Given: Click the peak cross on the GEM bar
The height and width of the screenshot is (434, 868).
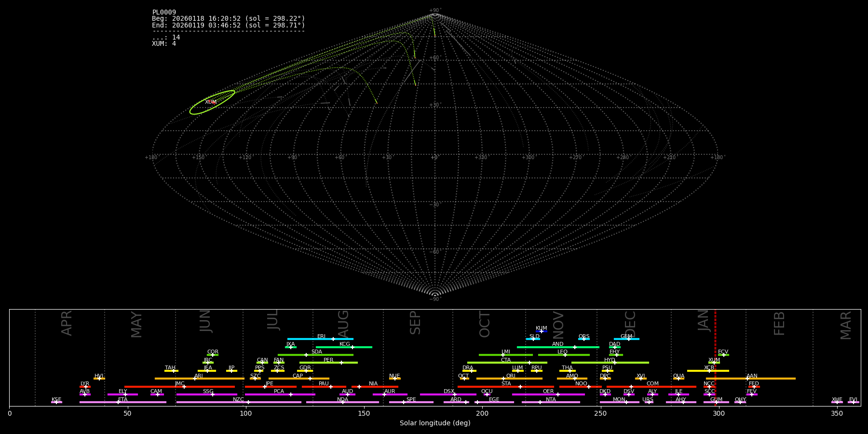Looking at the screenshot, I should click(x=628, y=339).
